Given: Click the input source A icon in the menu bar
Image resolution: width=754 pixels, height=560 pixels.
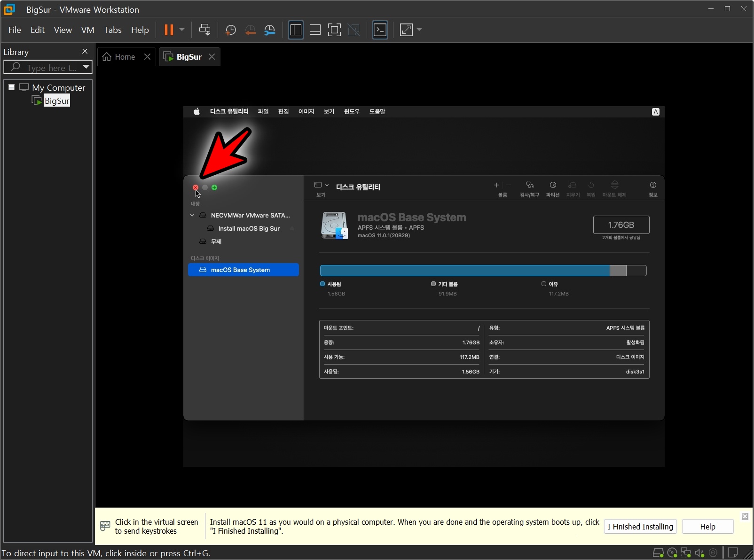Looking at the screenshot, I should click(x=656, y=112).
